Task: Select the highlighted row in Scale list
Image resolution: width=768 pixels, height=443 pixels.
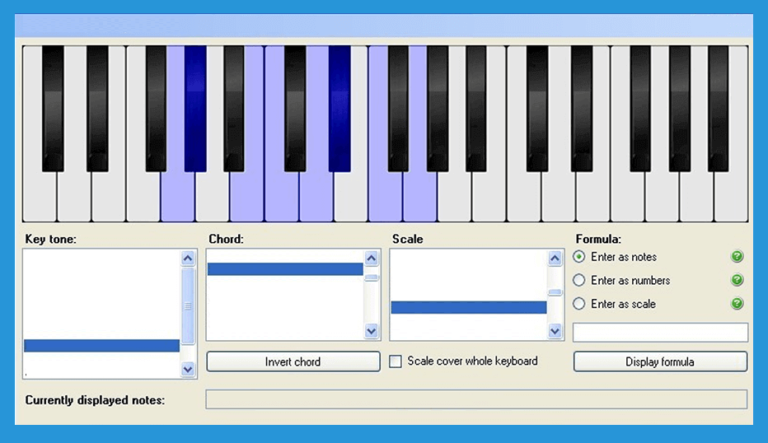Action: [469, 307]
